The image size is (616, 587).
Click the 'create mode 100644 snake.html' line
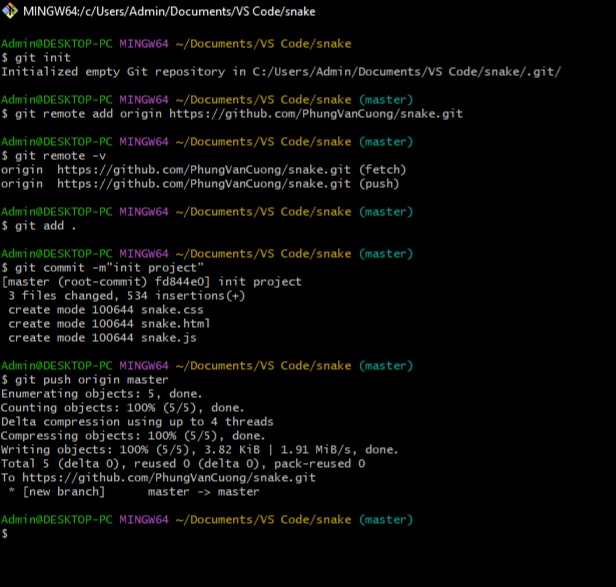click(109, 324)
